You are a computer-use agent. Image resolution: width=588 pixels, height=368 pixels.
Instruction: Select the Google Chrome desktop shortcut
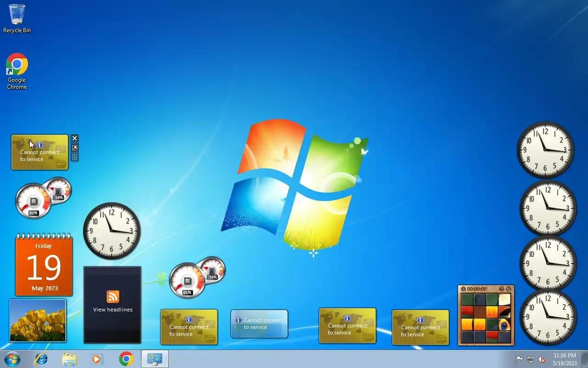[17, 71]
